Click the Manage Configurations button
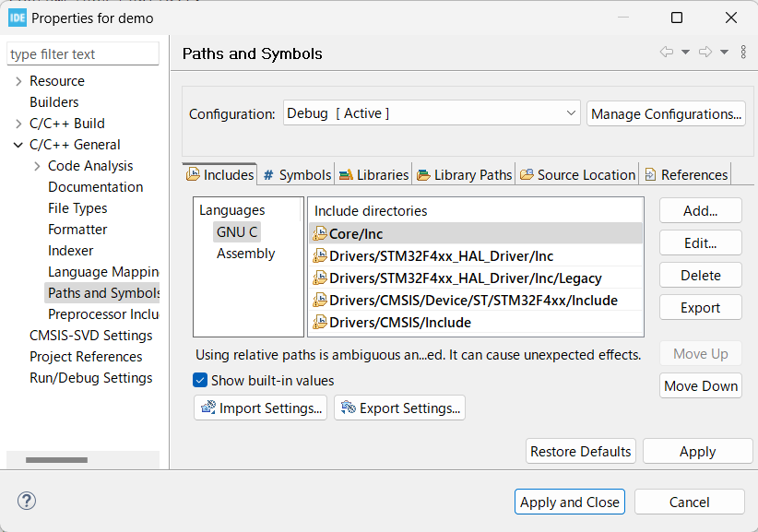This screenshot has width=758, height=532. pyautogui.click(x=666, y=113)
